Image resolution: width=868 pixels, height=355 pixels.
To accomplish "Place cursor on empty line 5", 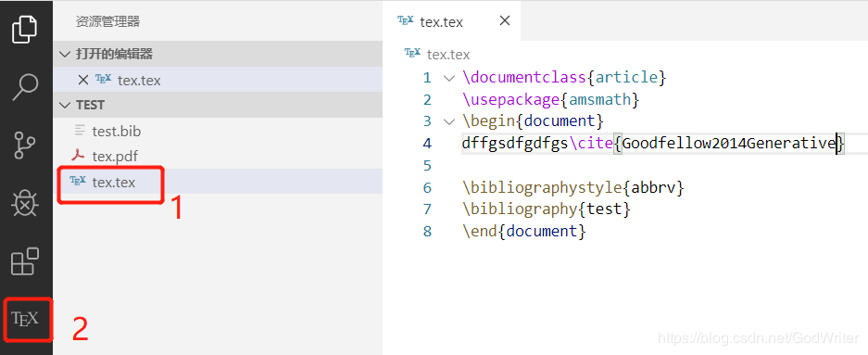I will (664, 166).
